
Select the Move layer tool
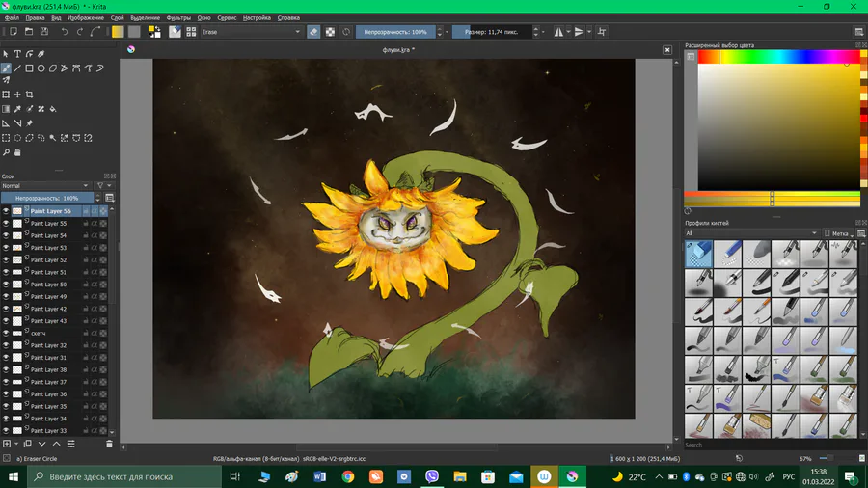point(17,95)
